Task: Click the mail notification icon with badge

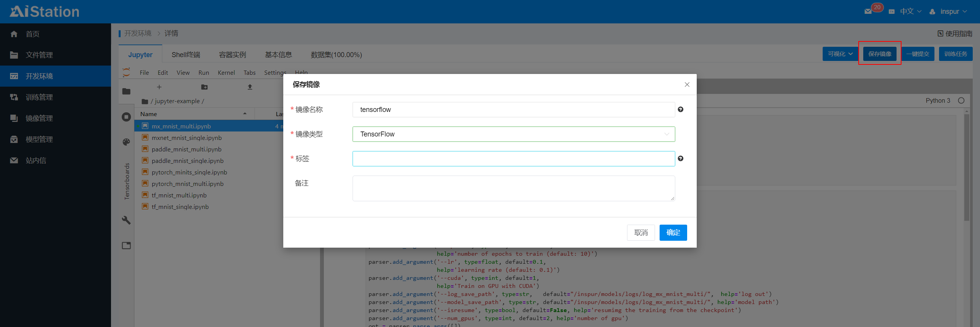Action: (x=869, y=12)
